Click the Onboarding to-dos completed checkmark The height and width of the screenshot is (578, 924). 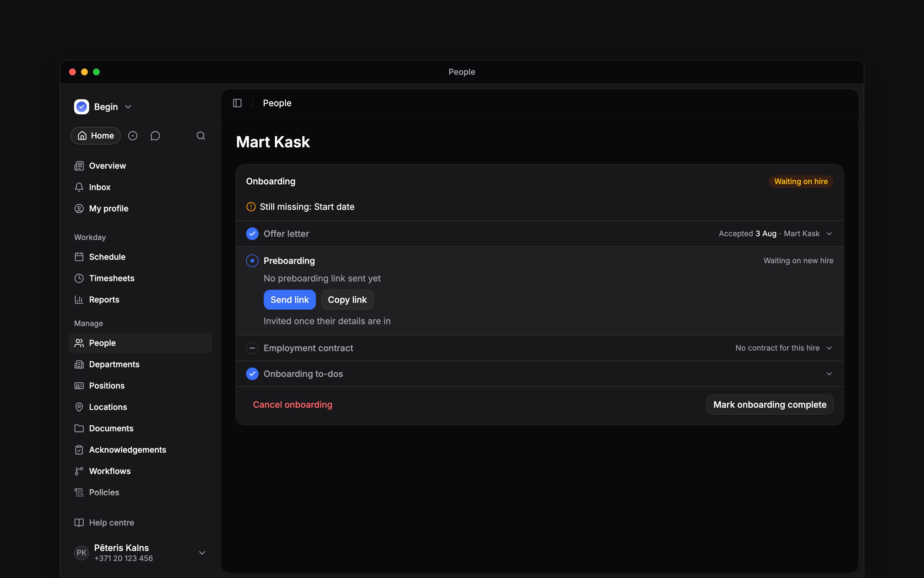coord(252,374)
